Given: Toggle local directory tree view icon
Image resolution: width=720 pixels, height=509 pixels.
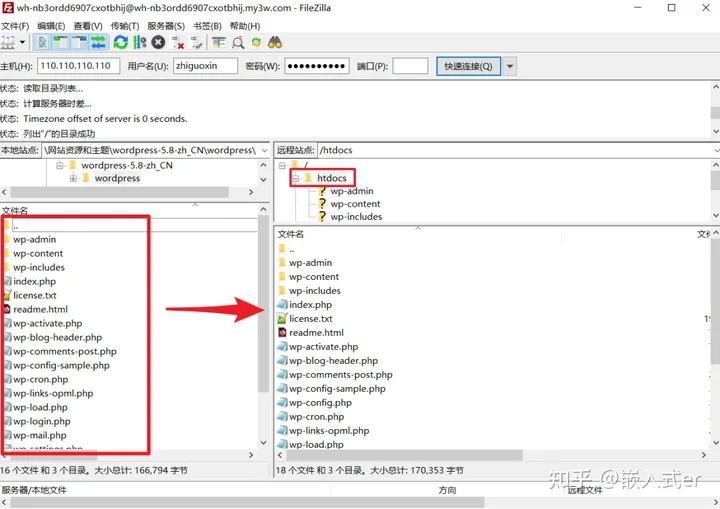Looking at the screenshot, I should (x=61, y=42).
